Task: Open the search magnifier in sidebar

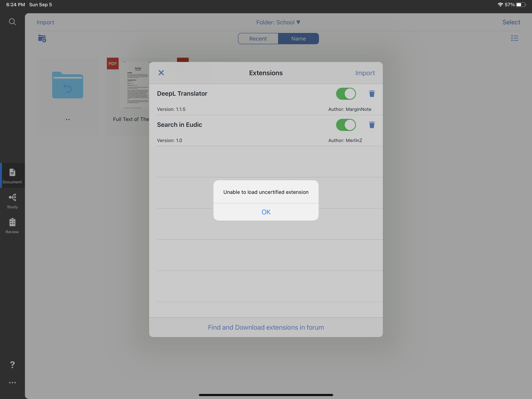Action: (x=12, y=22)
